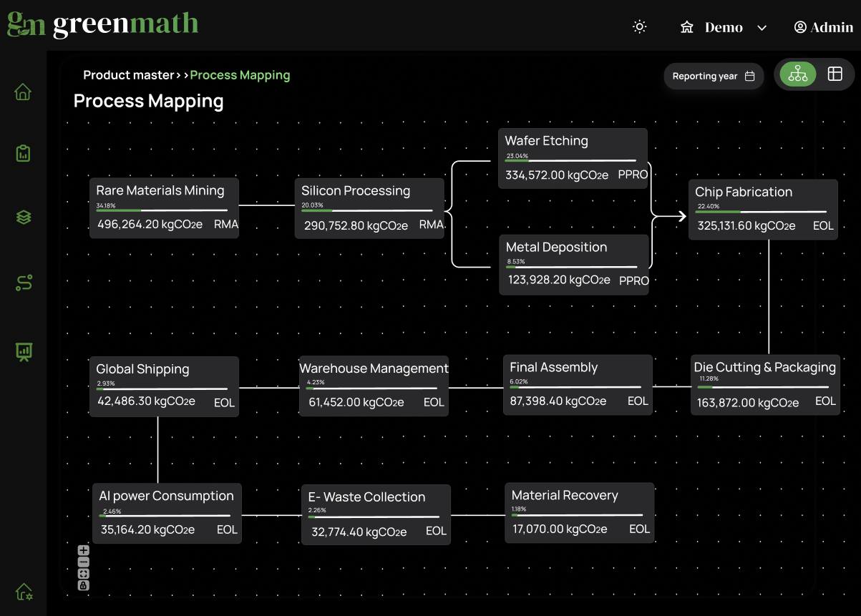Viewport: 861px width, 616px height.
Task: Click the greenmath logo
Action: coord(102,24)
